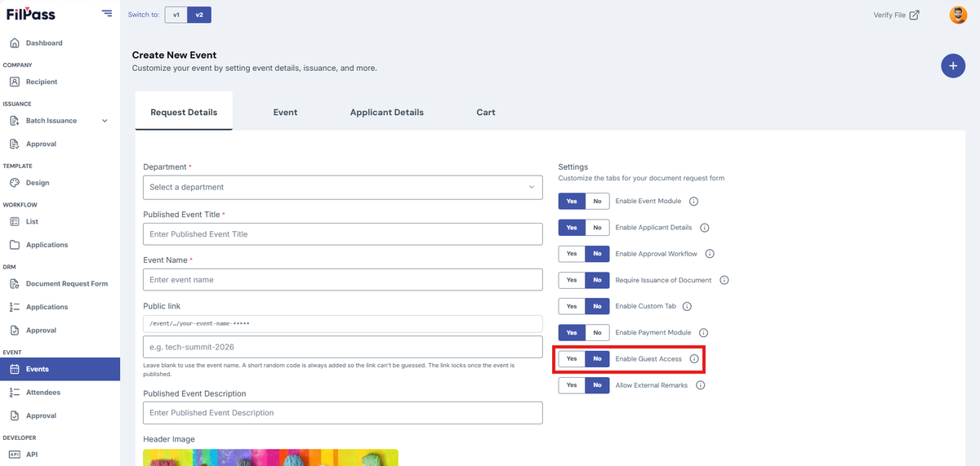Set Enable Event Module to No

[x=597, y=201]
